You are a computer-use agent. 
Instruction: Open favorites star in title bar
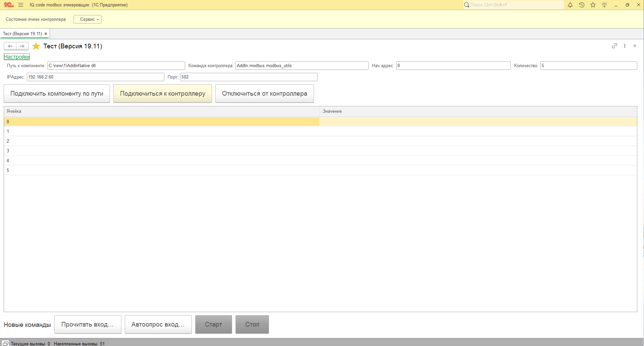[x=593, y=5]
